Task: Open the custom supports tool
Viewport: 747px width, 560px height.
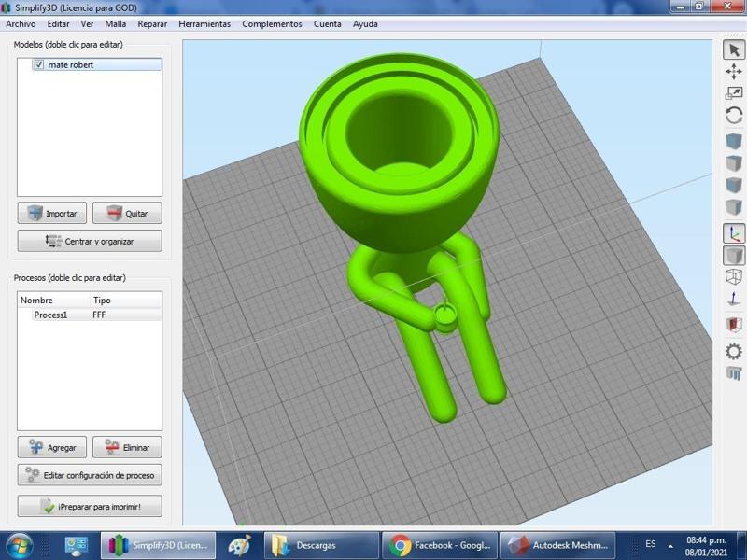Action: point(734,372)
